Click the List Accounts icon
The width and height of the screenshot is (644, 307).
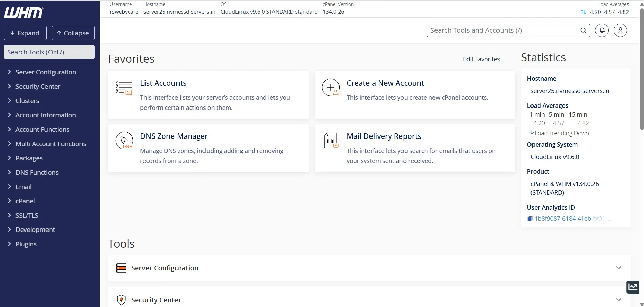[x=124, y=88]
